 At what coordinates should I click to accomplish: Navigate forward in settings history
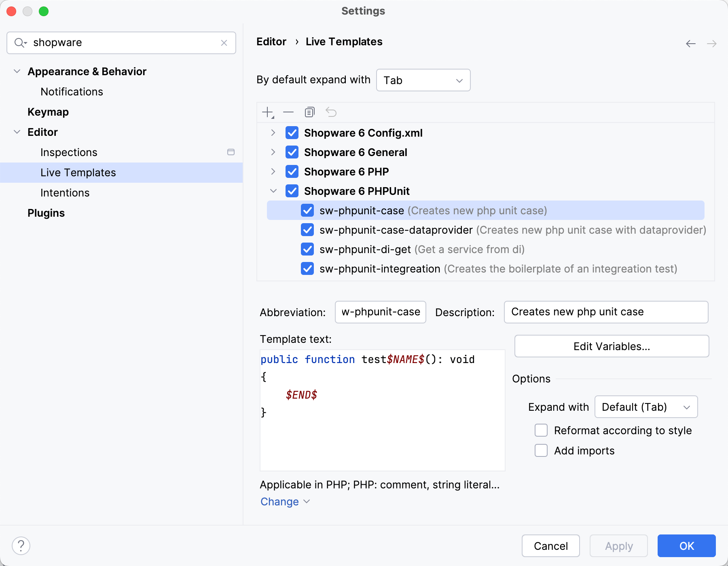point(711,43)
